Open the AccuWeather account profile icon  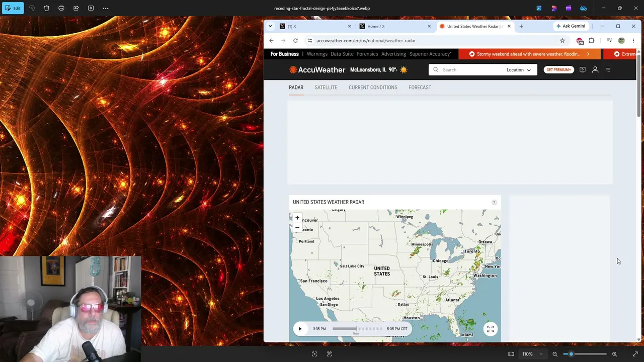point(595,70)
